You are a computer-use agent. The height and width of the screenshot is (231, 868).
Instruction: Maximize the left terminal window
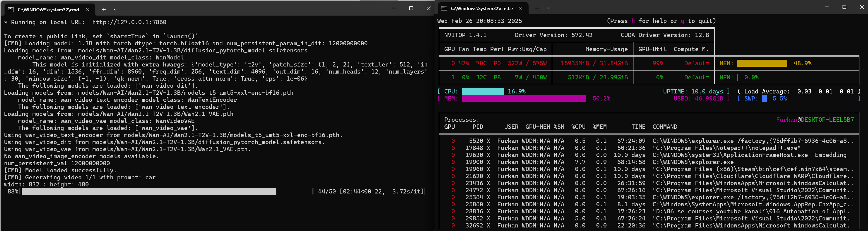point(411,8)
